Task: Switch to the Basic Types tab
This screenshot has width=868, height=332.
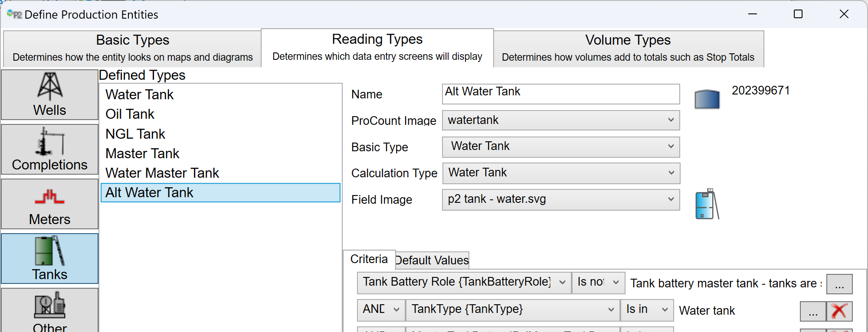Action: click(132, 48)
